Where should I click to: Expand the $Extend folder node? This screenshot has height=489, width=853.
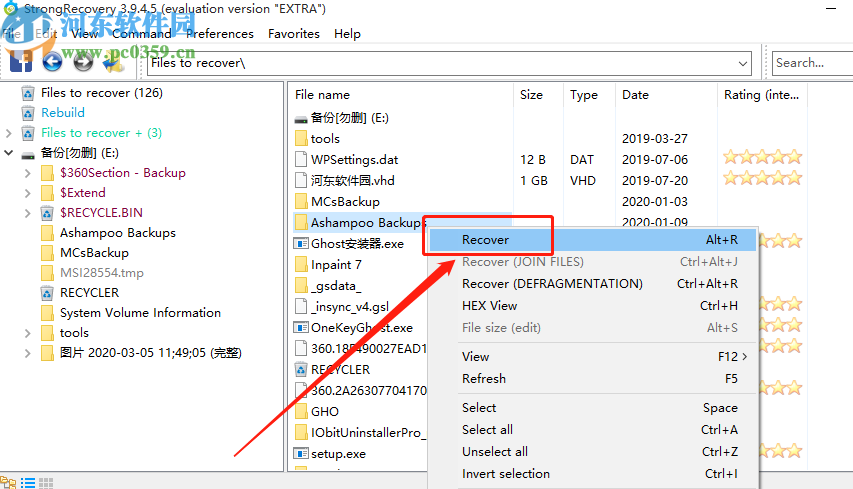tap(28, 193)
